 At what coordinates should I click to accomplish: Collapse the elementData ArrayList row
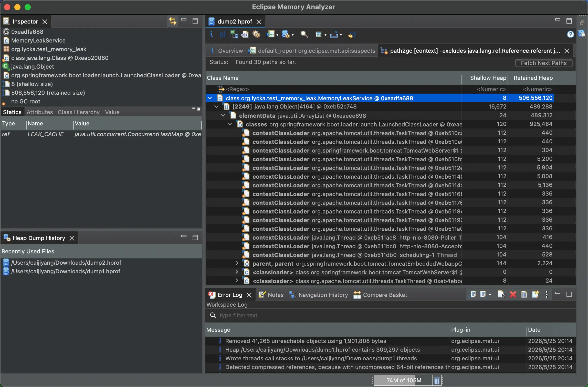point(223,115)
